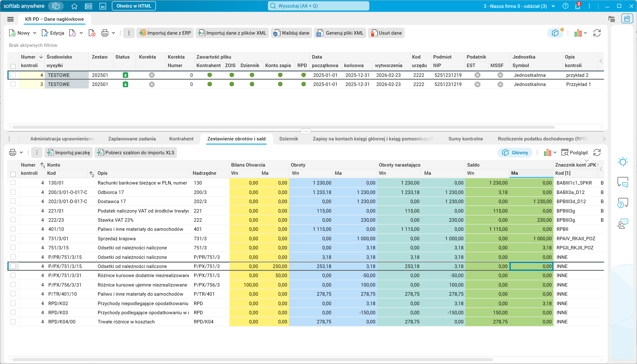637x364 pixels.
Task: Click the view layout icon with orange dot
Action: pos(555,33)
